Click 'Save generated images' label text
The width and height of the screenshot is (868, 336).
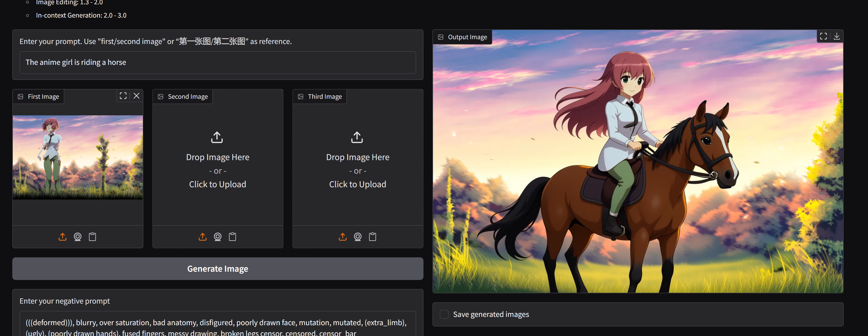click(x=491, y=314)
